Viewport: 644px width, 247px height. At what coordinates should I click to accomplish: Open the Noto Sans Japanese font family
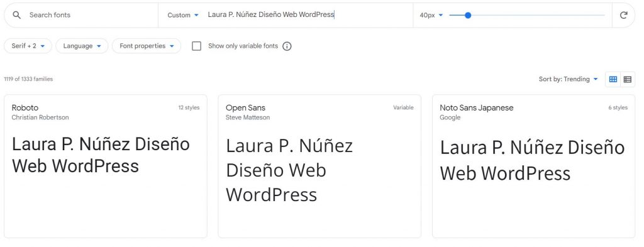click(477, 108)
